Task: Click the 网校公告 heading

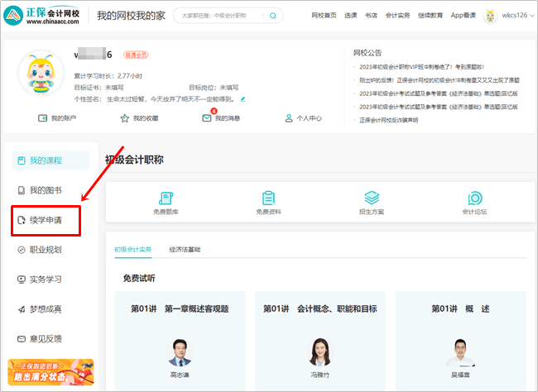Action: click(x=367, y=53)
